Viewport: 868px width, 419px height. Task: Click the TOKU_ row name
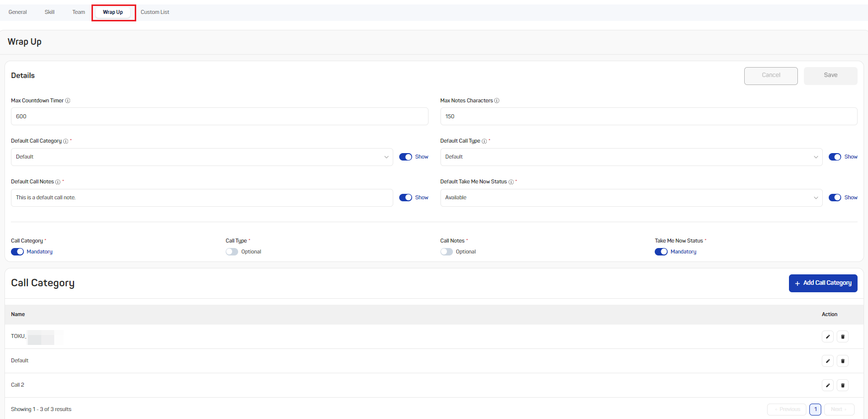point(18,336)
